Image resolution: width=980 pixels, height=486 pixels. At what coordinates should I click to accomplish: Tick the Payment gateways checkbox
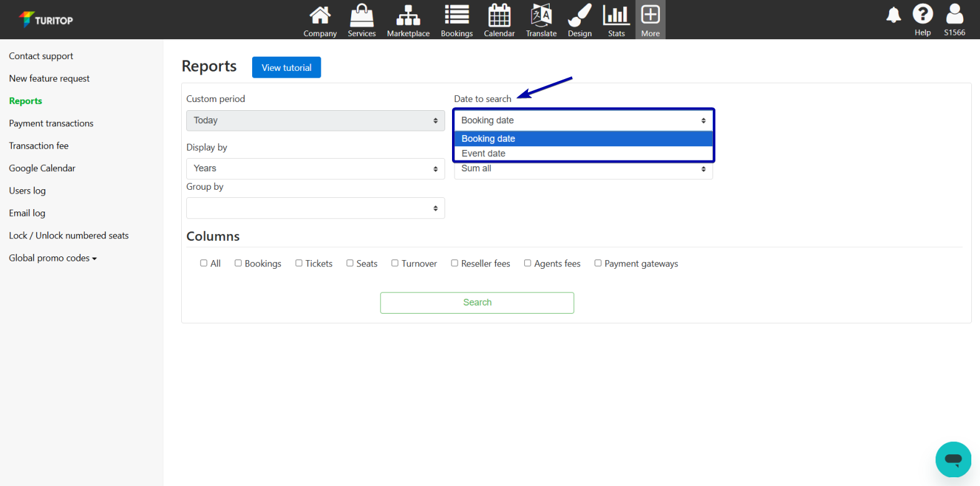point(598,263)
